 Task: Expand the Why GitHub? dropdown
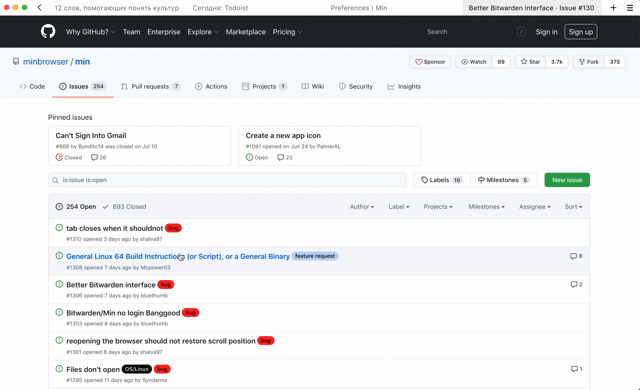click(x=91, y=32)
